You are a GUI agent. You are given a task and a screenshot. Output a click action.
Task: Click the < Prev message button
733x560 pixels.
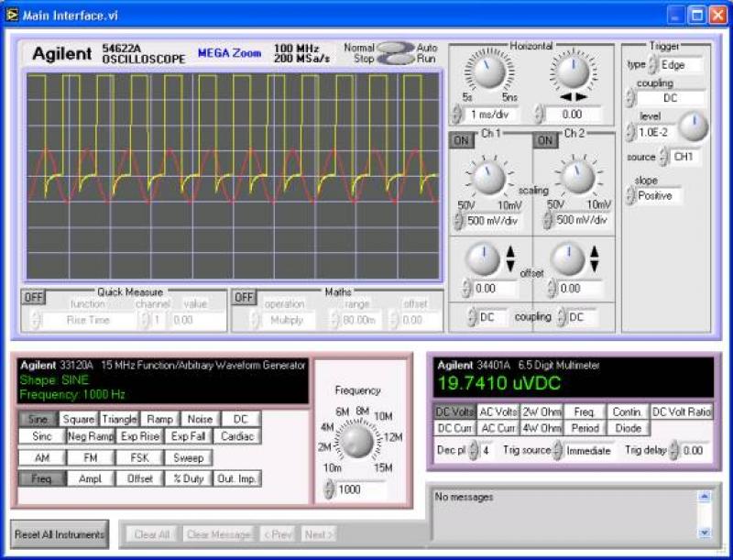tap(279, 533)
